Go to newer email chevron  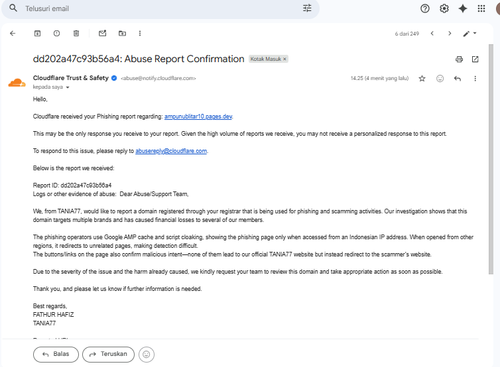click(x=432, y=33)
